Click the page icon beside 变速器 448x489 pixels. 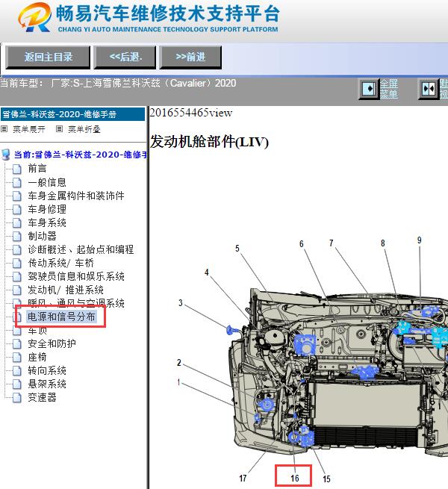[x=17, y=397]
